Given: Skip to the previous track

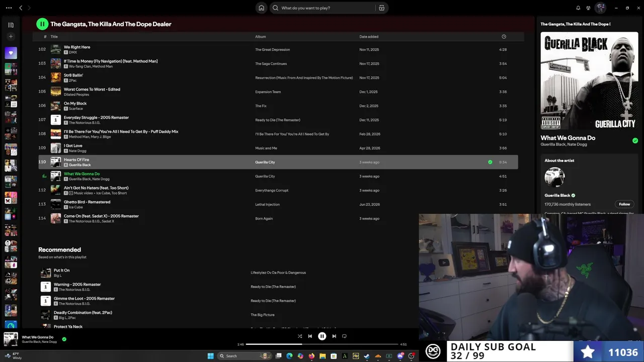Looking at the screenshot, I should tap(310, 336).
